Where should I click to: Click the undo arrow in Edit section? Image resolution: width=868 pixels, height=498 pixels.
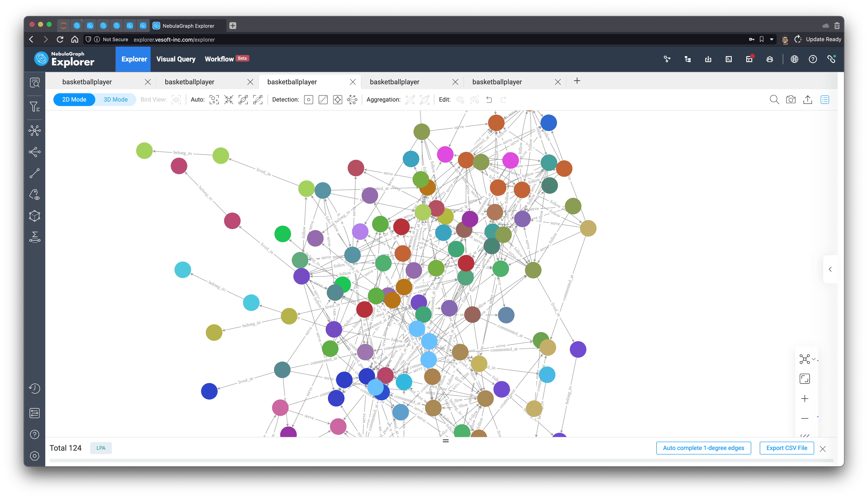(x=489, y=99)
